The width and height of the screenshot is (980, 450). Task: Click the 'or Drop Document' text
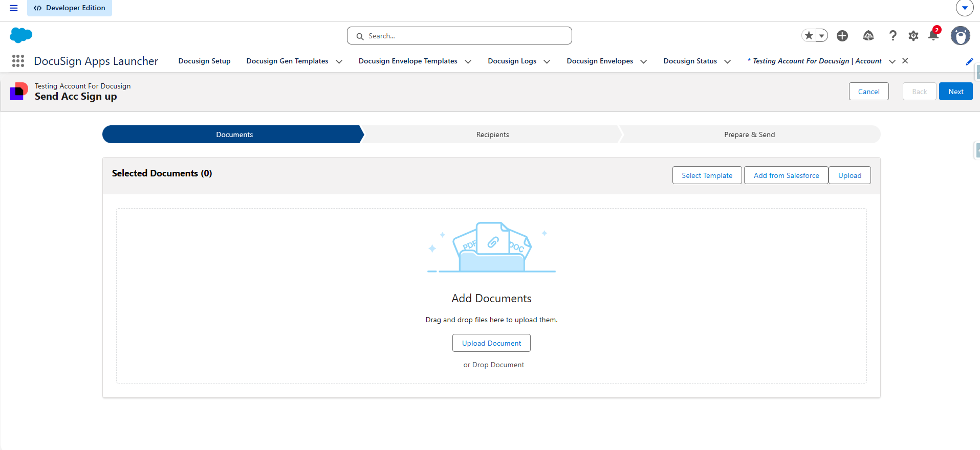pyautogui.click(x=493, y=365)
